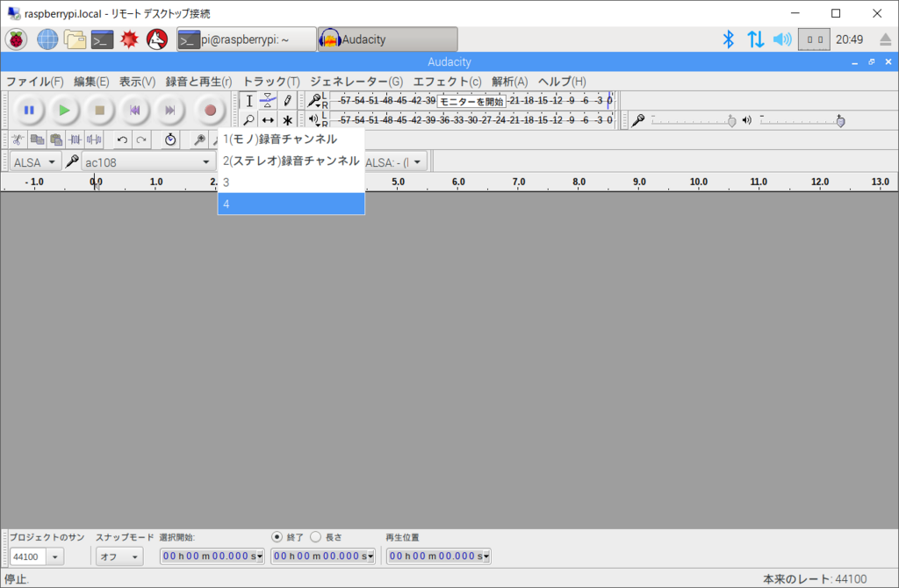Open project sample rate 44100 dropdown
The width and height of the screenshot is (899, 588).
point(55,556)
